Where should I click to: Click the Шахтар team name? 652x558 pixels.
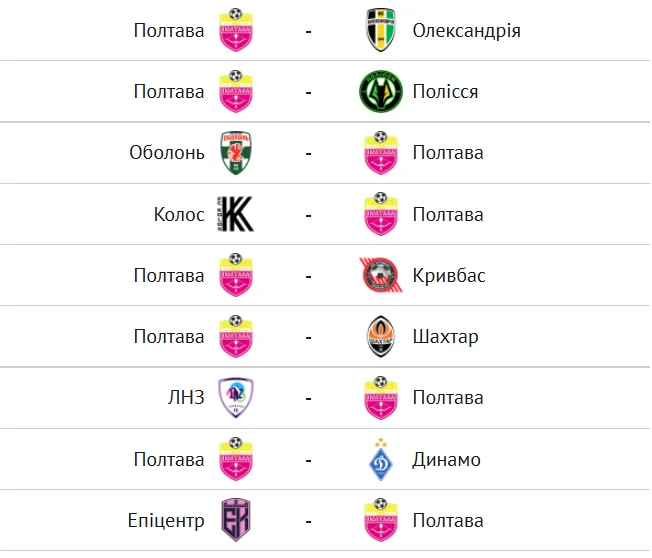tap(445, 337)
